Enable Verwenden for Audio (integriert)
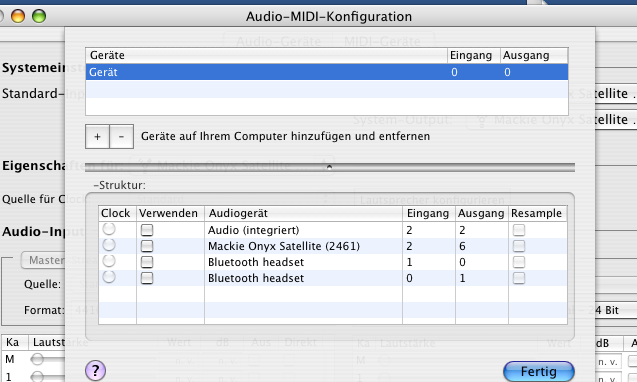Screen dimensions: 637x382 (x=147, y=230)
